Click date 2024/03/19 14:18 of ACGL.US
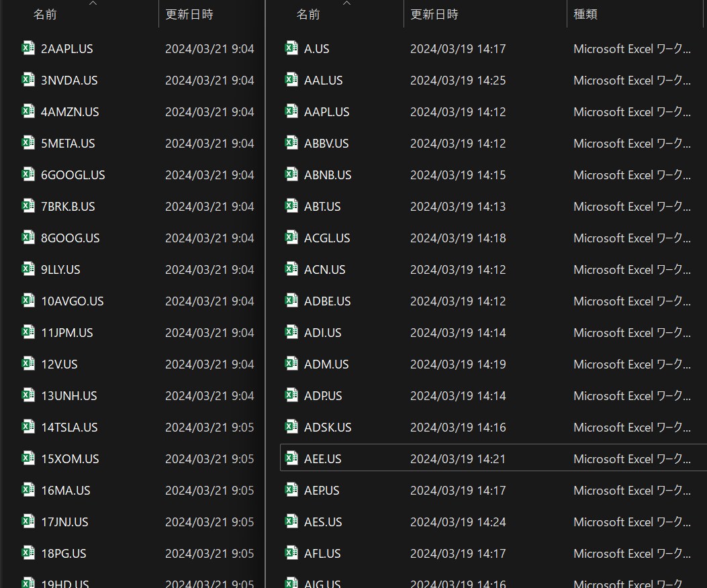This screenshot has height=588, width=707. pyautogui.click(x=458, y=238)
